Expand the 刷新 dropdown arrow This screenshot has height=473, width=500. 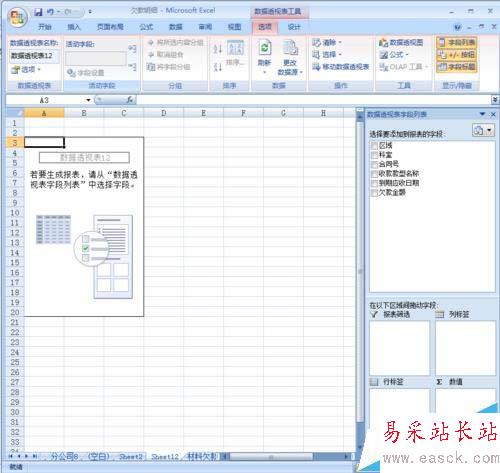click(264, 72)
